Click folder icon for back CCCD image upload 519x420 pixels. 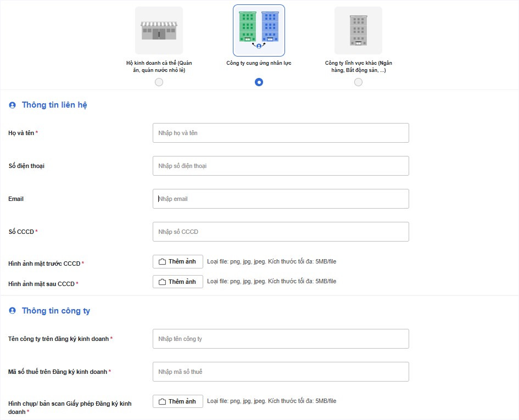162,282
